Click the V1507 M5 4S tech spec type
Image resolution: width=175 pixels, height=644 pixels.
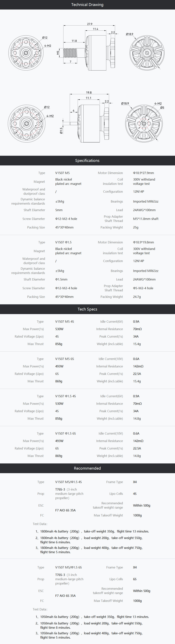(x=64, y=322)
